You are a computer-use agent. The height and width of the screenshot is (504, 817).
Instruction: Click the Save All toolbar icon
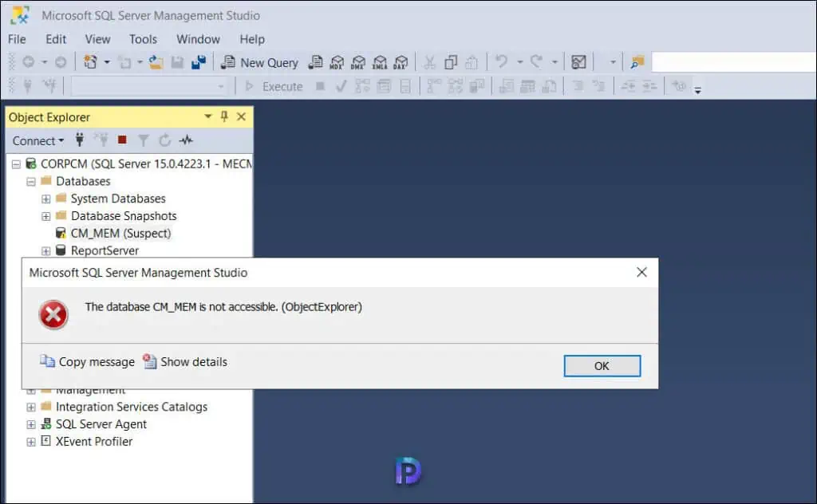pos(199,62)
